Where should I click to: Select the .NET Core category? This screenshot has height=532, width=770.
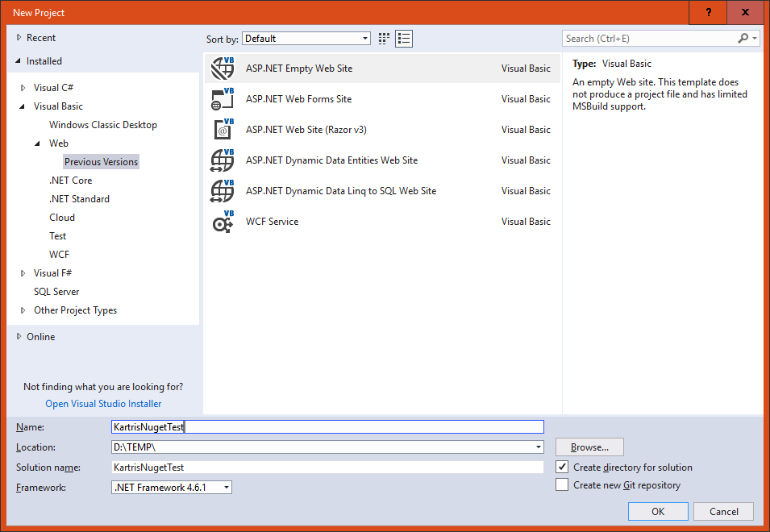(71, 180)
